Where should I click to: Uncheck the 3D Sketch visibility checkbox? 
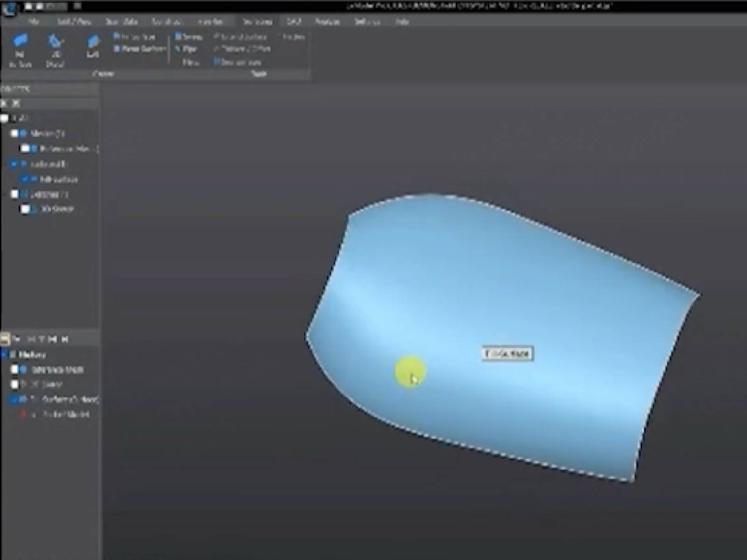[x=26, y=209]
